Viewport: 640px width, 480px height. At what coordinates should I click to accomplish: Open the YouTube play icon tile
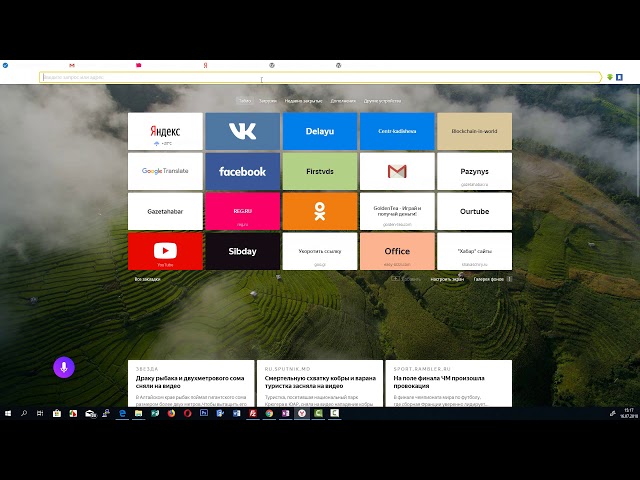(x=165, y=251)
